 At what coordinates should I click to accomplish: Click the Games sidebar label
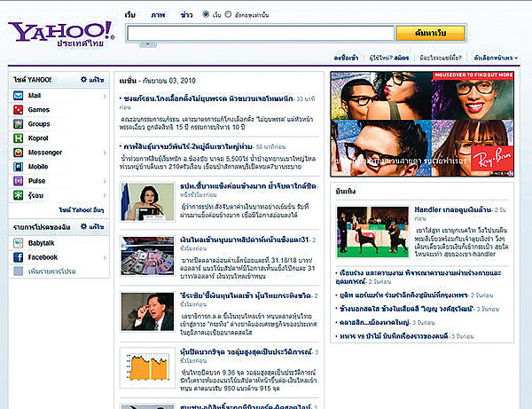(39, 110)
